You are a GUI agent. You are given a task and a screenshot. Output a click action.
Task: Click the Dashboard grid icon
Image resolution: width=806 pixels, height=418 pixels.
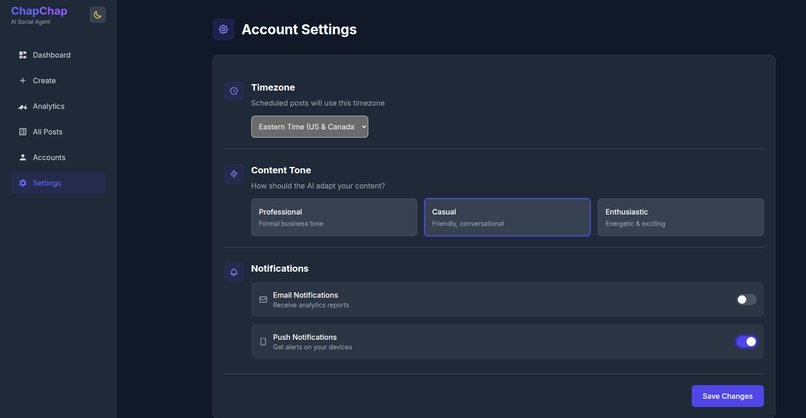pyautogui.click(x=23, y=55)
